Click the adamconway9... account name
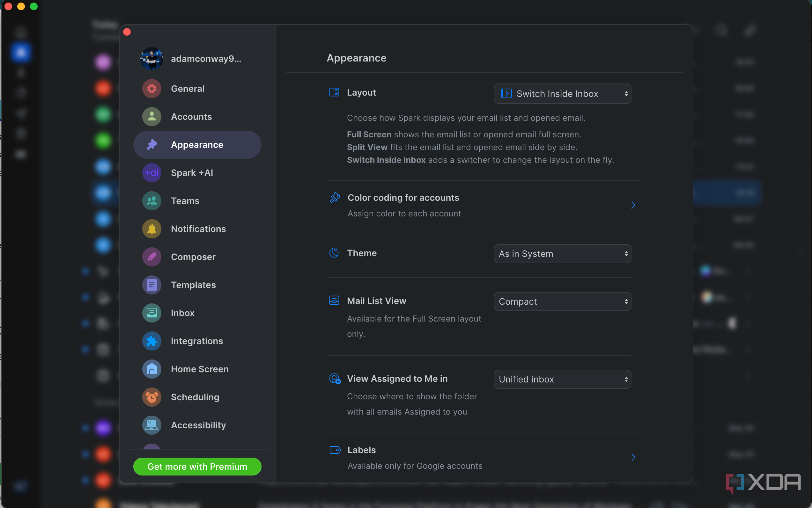 206,59
